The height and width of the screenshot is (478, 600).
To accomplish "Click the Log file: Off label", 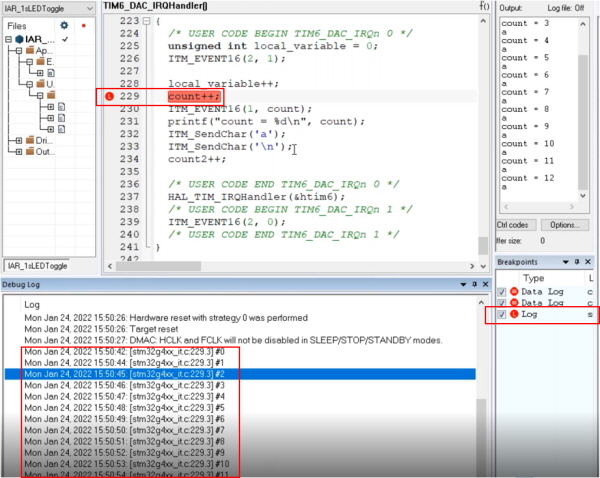I will (x=566, y=8).
